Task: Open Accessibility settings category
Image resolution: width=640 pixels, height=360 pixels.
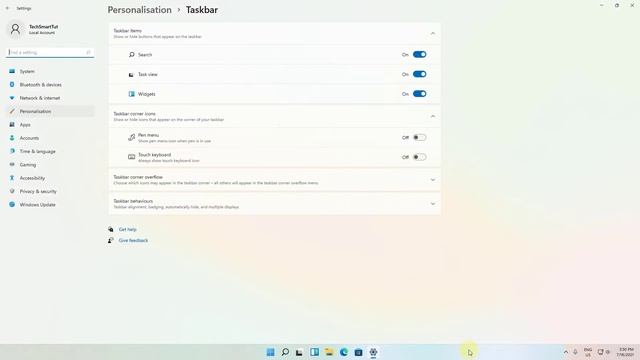Action: (x=50, y=178)
